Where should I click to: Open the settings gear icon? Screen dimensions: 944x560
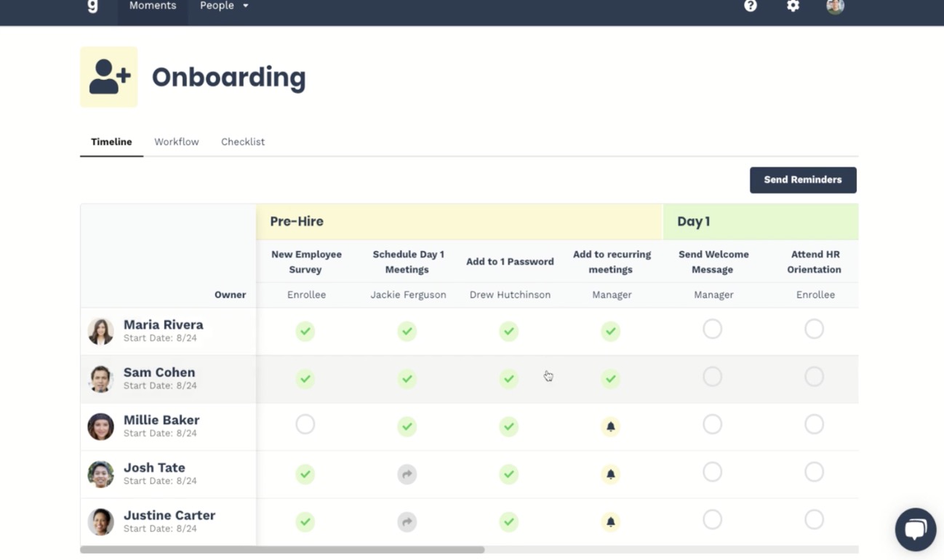click(793, 6)
